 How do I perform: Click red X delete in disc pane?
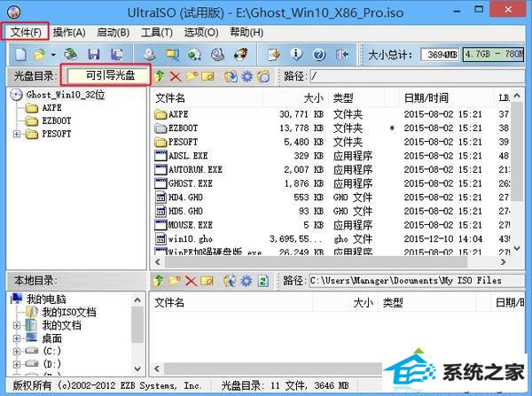click(176, 76)
